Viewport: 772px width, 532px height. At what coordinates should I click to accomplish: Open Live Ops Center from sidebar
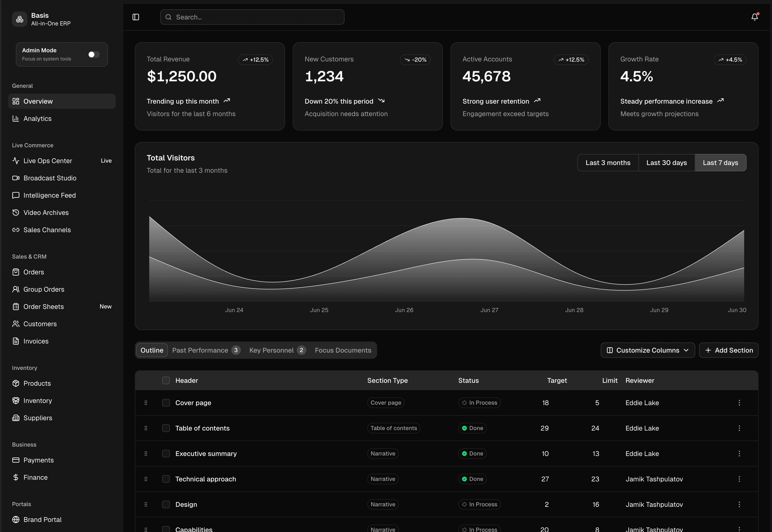click(62, 161)
